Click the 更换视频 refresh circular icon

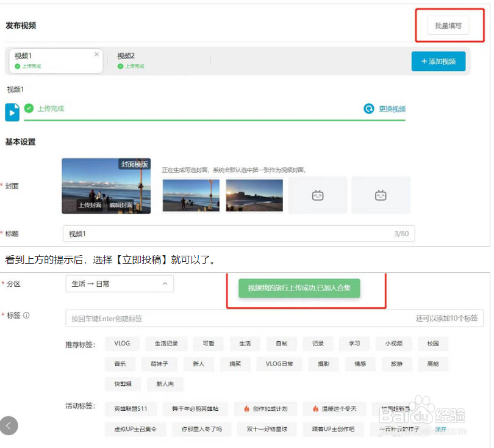[368, 109]
